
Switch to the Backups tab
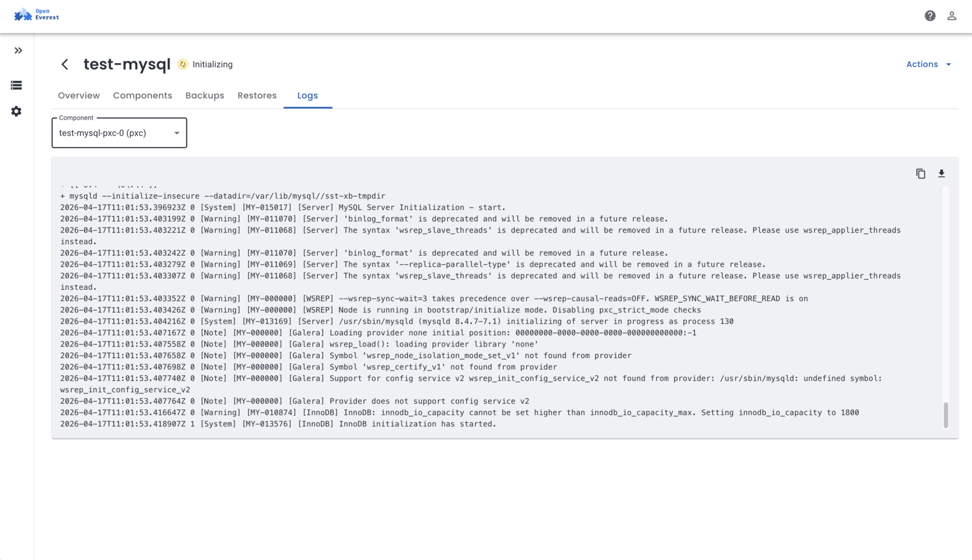[x=205, y=95]
